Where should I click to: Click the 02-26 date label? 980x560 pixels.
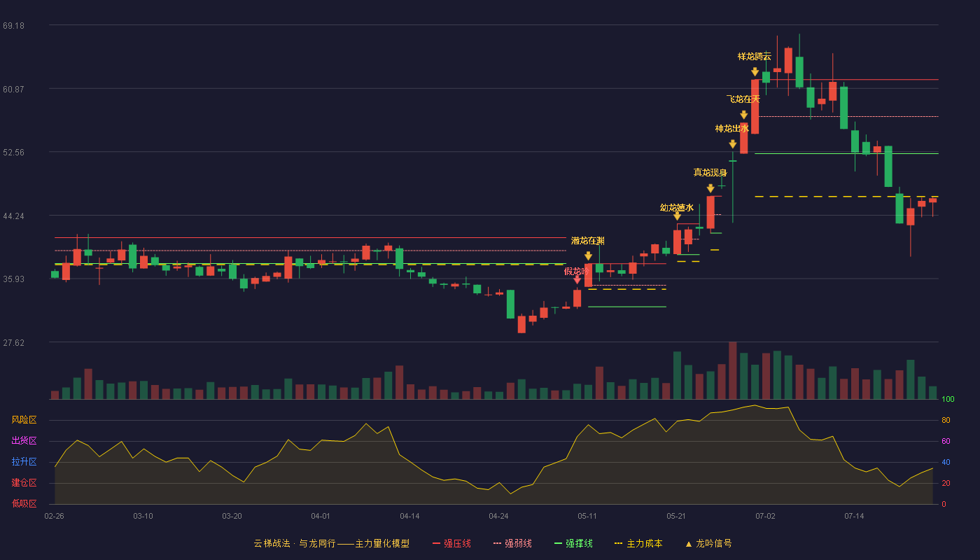pos(54,516)
